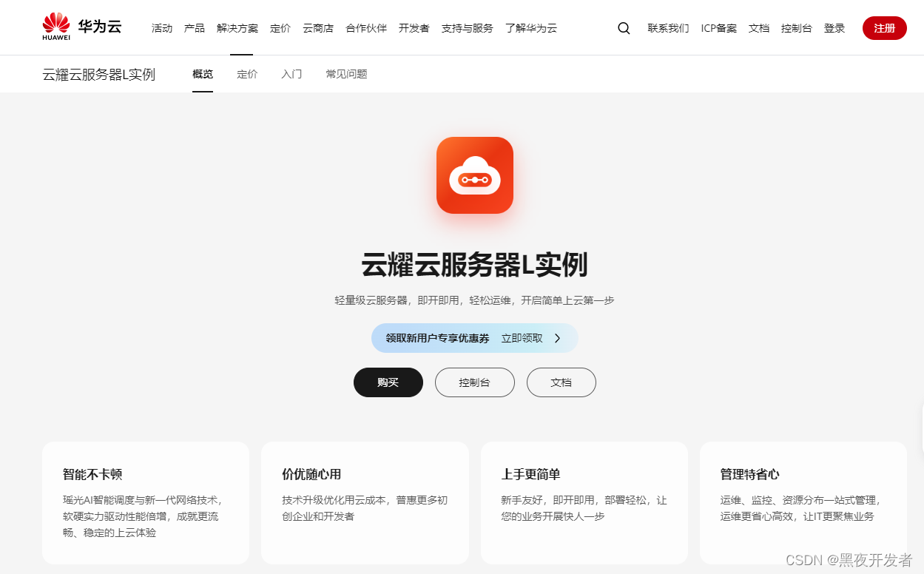Click the outlined 文档 button
This screenshot has height=574, width=924.
coord(562,382)
